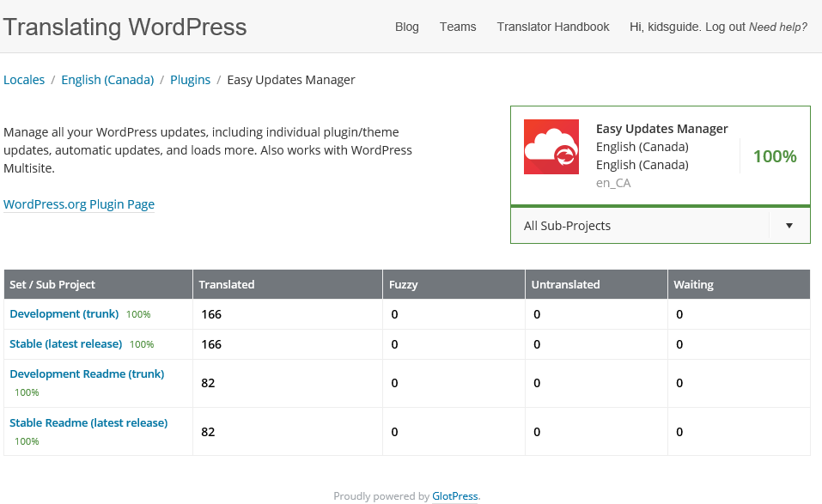The width and height of the screenshot is (822, 504).
Task: Click the dropdown arrow beside All Sub-Projects
Action: coord(789,226)
